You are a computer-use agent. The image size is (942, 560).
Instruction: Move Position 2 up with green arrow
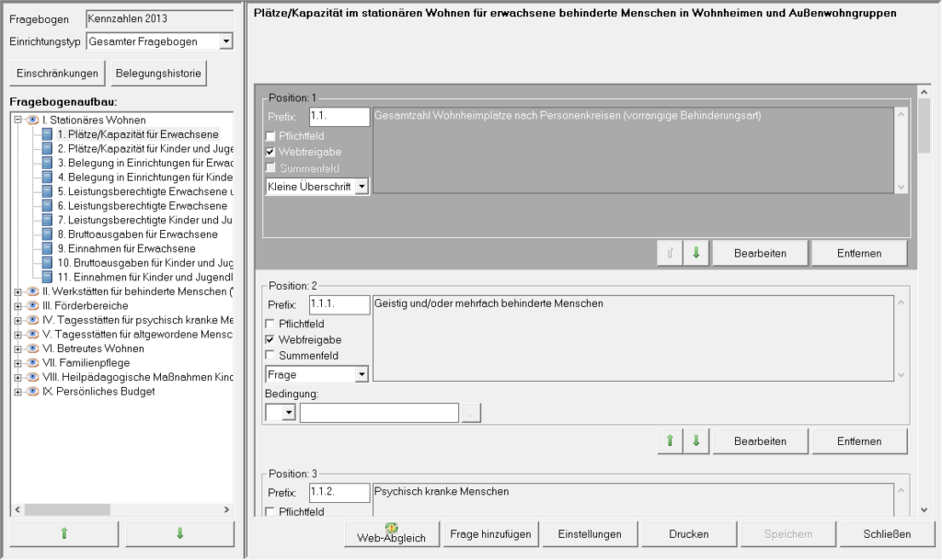670,441
